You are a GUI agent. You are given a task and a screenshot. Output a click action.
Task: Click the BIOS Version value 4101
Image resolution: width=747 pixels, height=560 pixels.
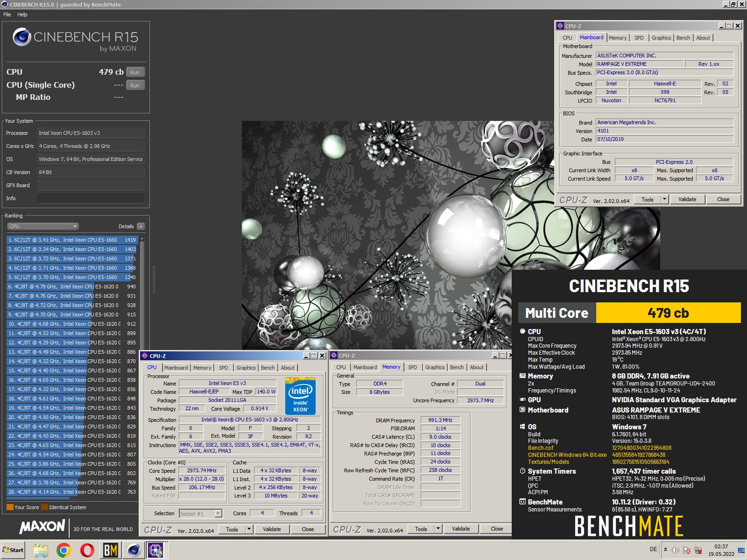pos(664,131)
